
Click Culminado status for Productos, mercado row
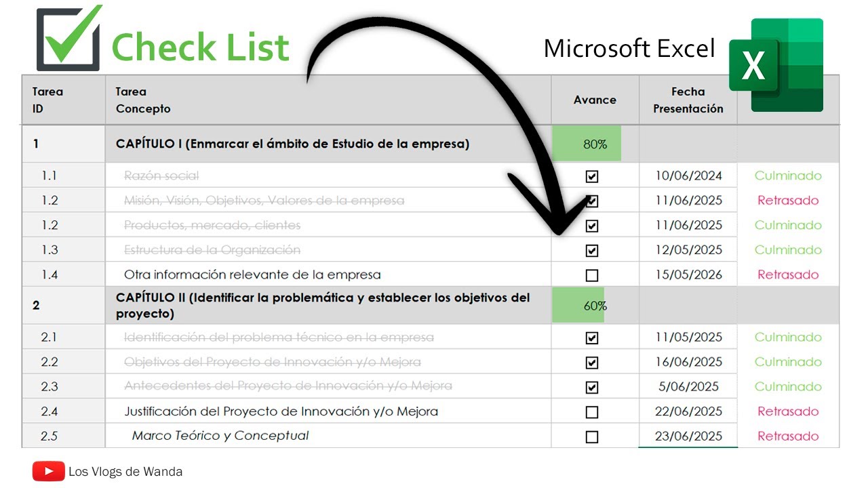point(788,225)
